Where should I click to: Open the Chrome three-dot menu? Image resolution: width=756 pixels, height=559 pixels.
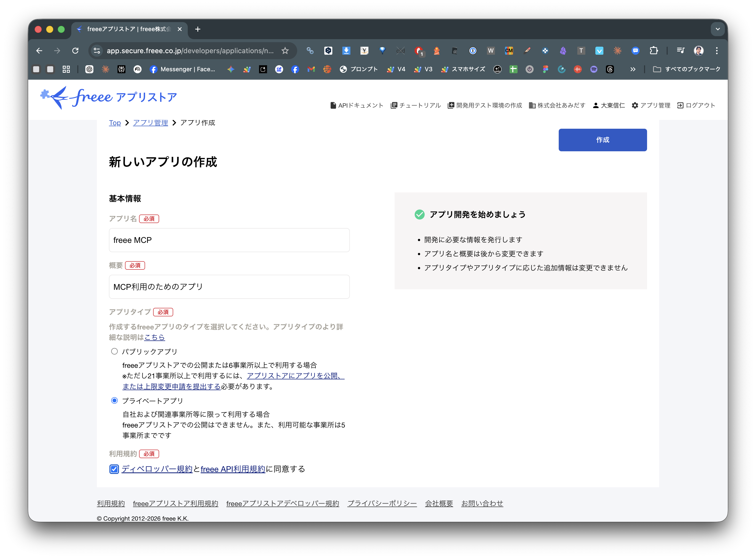pyautogui.click(x=716, y=50)
